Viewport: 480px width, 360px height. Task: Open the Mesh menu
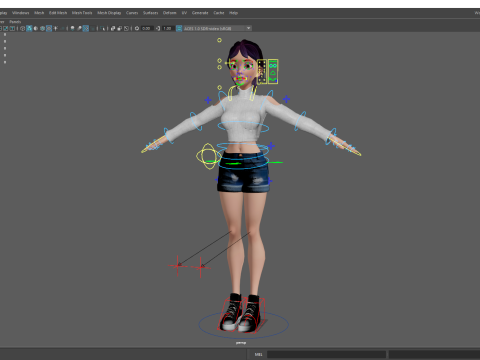point(39,13)
